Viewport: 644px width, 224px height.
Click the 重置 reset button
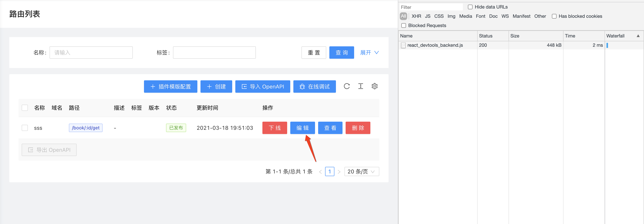[314, 53]
